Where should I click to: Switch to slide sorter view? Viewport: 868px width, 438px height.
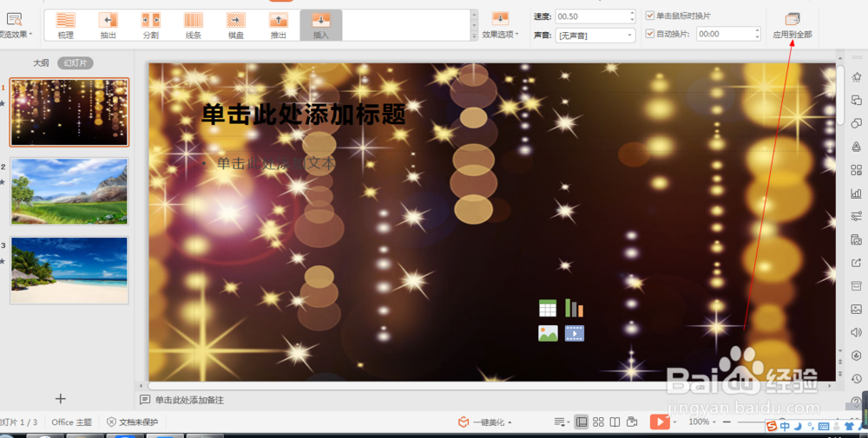coord(598,422)
